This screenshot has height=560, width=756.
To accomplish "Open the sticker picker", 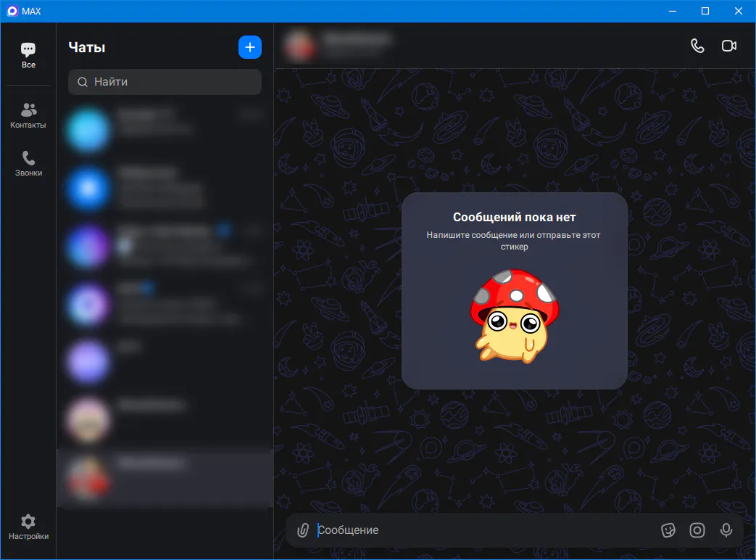I will pos(668,530).
